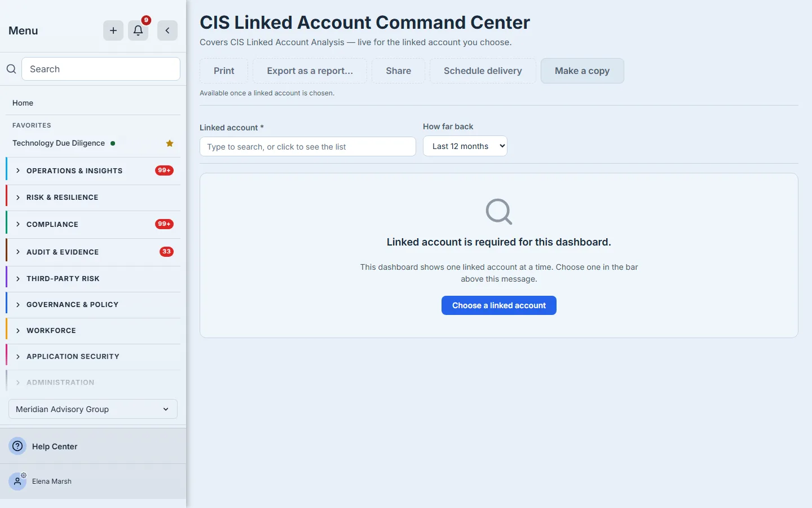This screenshot has width=812, height=508.
Task: Open the How far back dropdown
Action: 465,146
